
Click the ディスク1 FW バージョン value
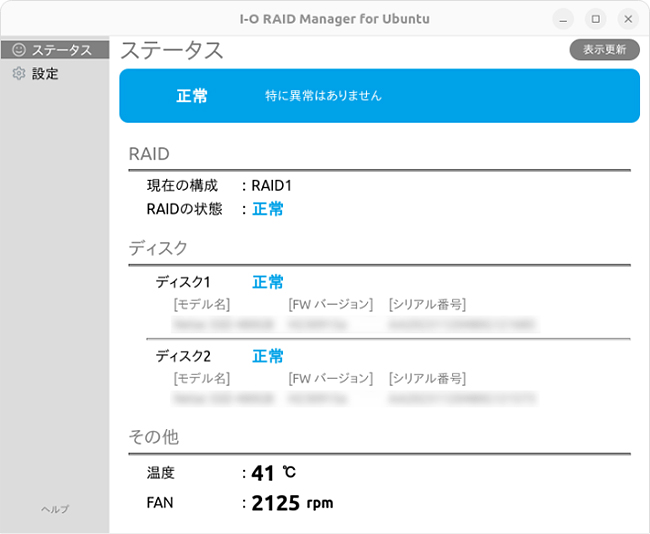coord(318,325)
